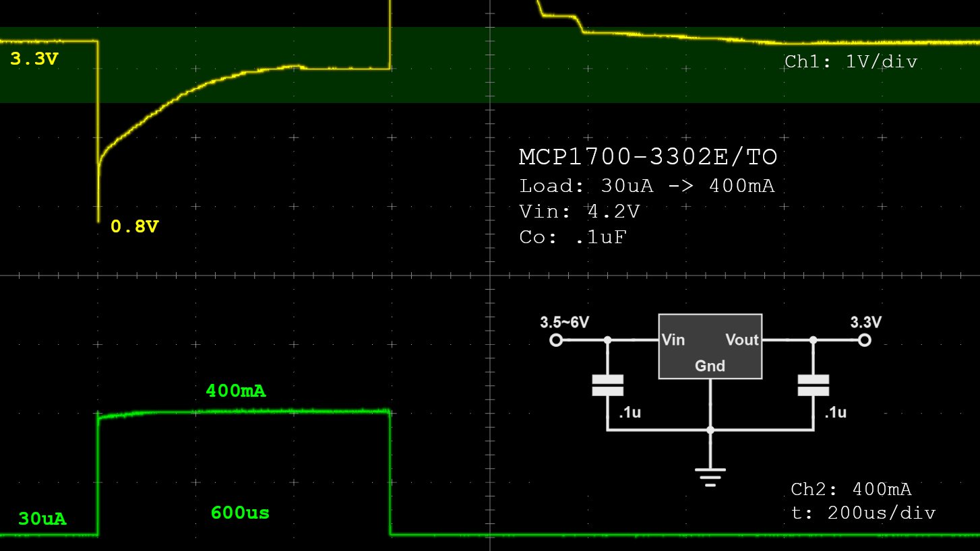
Task: Click the 3.5~6V input label in schematic
Action: pyautogui.click(x=565, y=323)
